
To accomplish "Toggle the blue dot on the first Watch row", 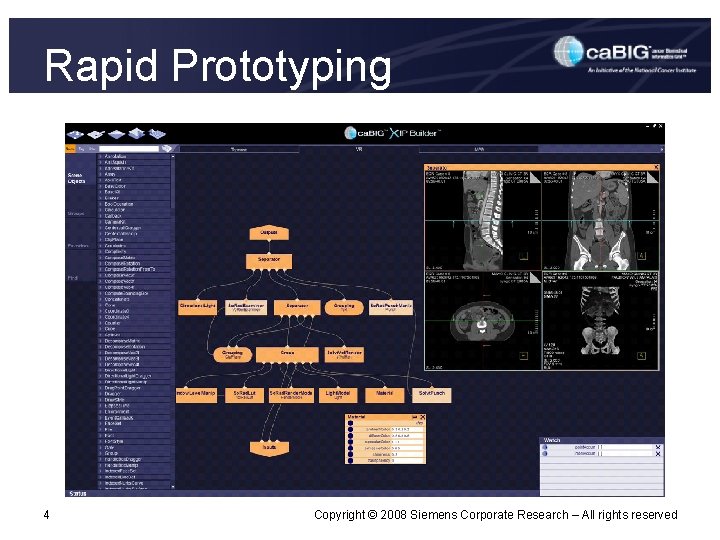I will pos(545,447).
